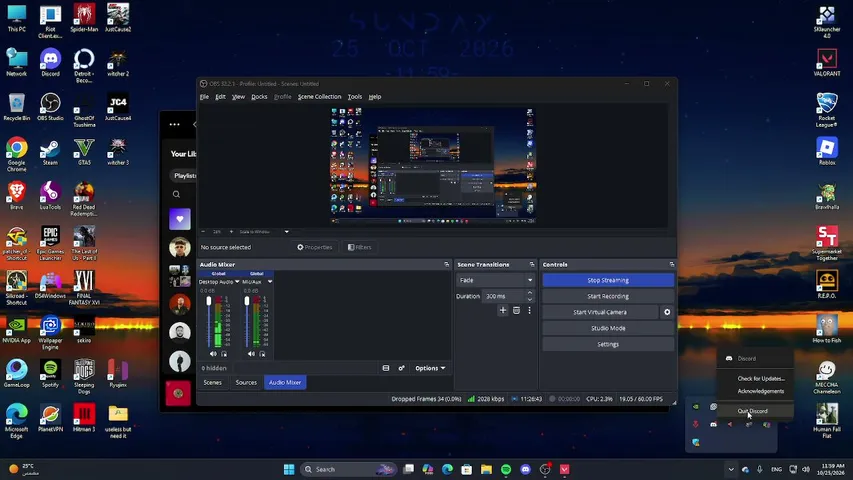Click the taskbar Search box

click(x=348, y=469)
